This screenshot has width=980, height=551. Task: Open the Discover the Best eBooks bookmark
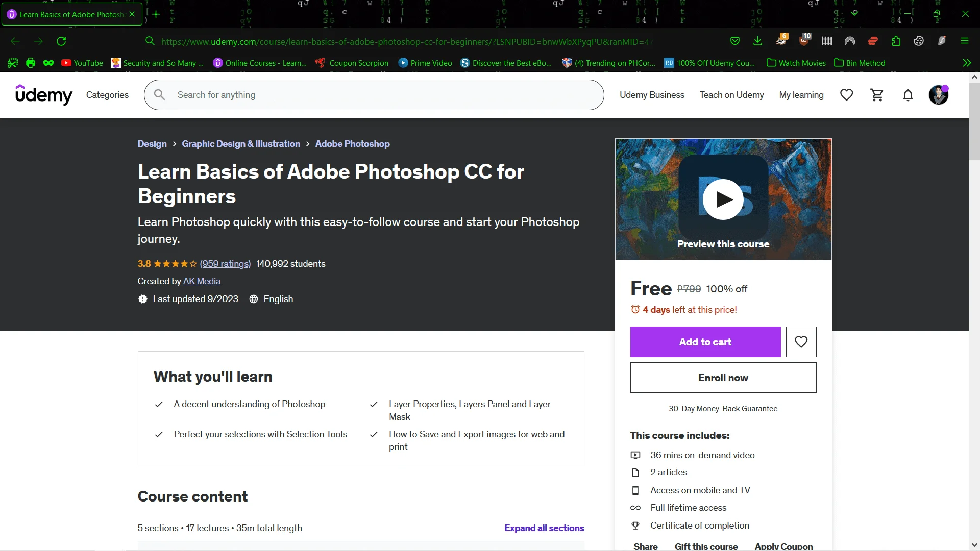pyautogui.click(x=506, y=63)
